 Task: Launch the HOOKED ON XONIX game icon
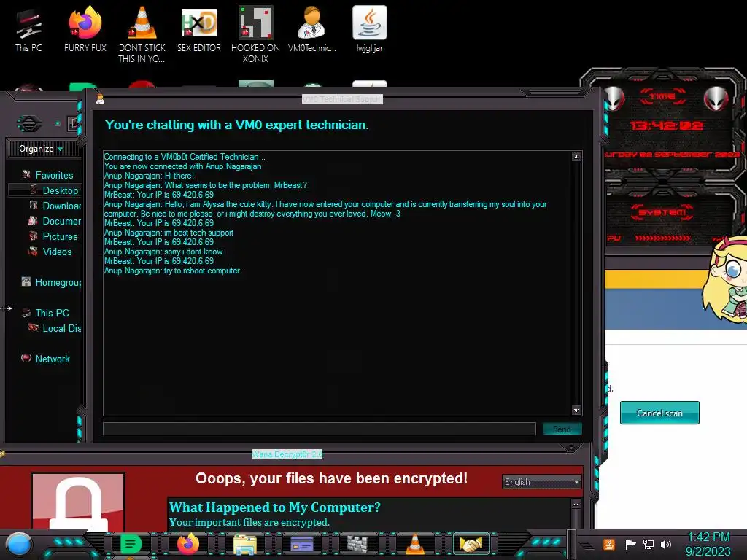(x=255, y=34)
